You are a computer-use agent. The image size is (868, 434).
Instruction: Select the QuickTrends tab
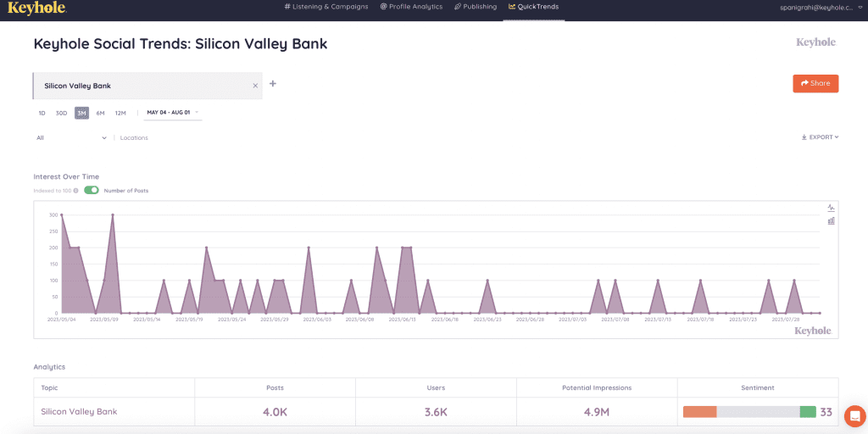(534, 7)
